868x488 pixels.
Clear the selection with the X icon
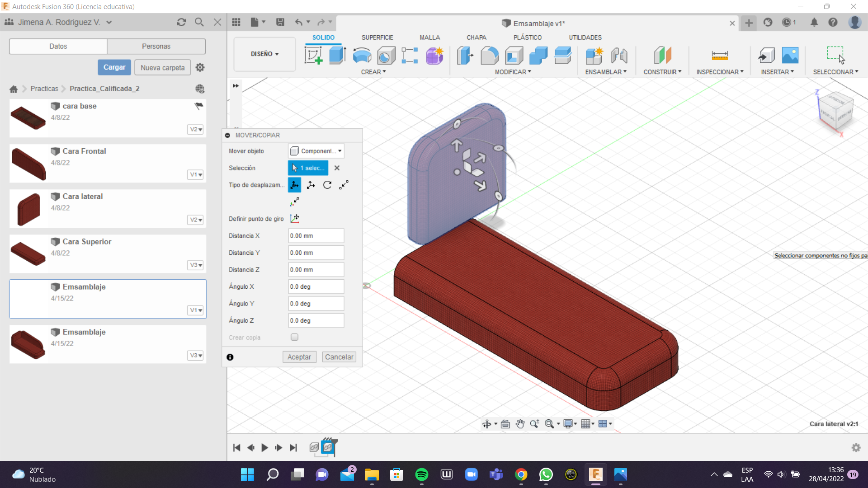(337, 168)
